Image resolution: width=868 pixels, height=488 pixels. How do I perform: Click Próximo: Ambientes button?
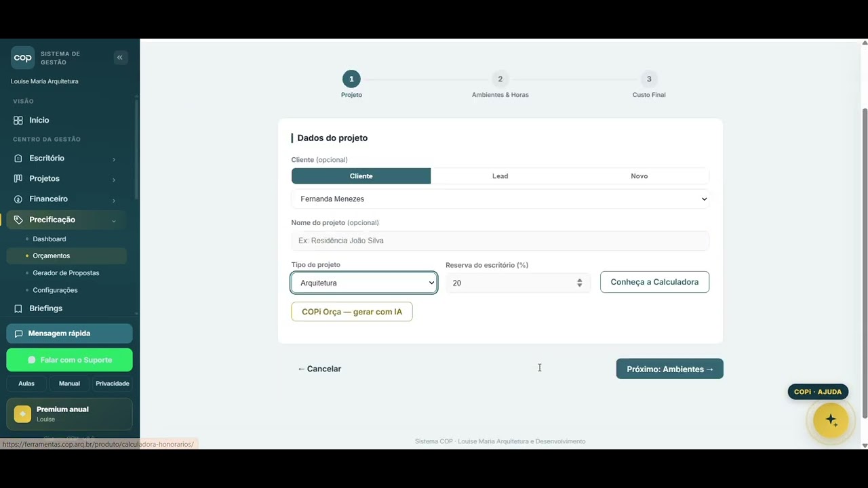coord(669,369)
